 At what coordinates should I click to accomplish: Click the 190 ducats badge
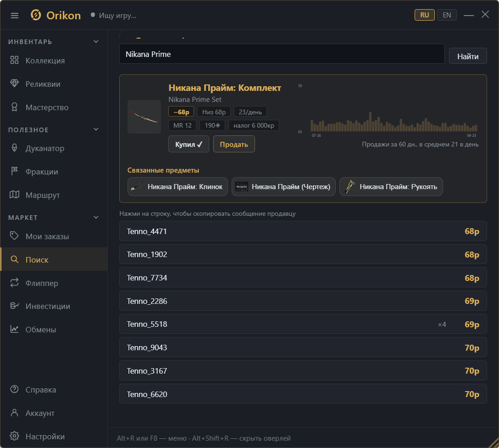coord(212,125)
